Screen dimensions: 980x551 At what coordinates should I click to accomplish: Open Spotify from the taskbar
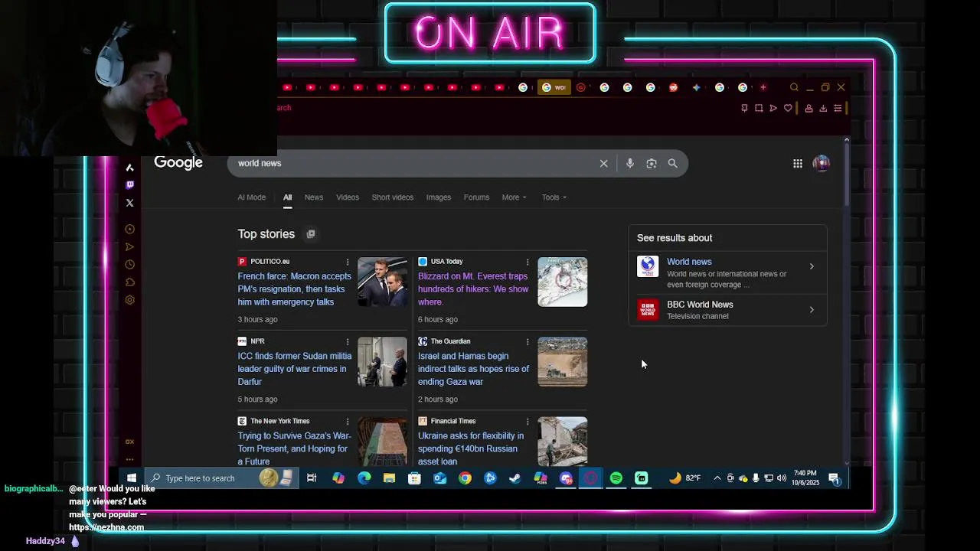click(616, 478)
